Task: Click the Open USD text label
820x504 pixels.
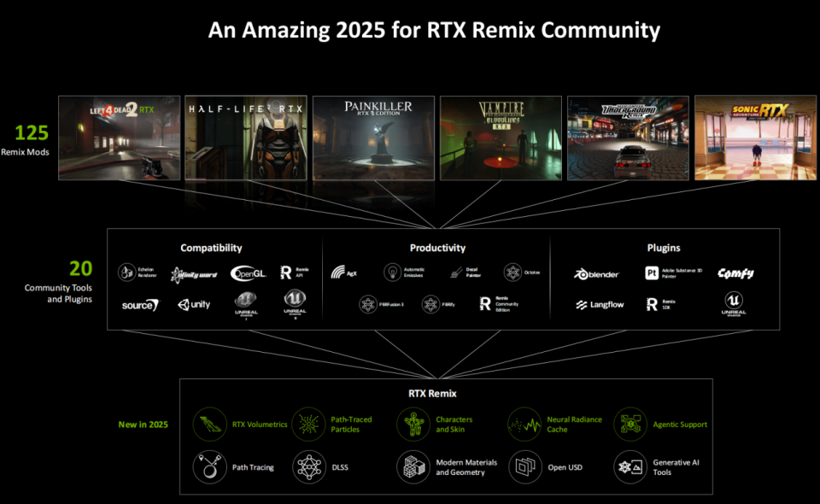Action: [x=565, y=467]
